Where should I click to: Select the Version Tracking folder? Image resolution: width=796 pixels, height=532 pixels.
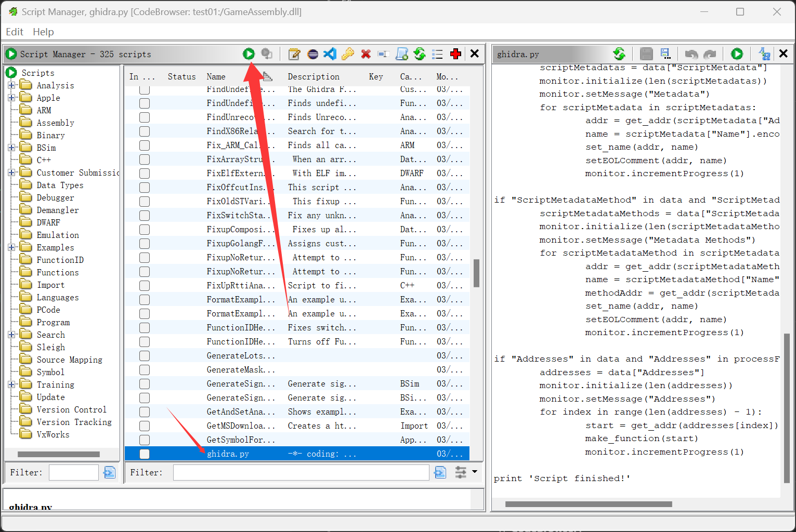pyautogui.click(x=74, y=422)
